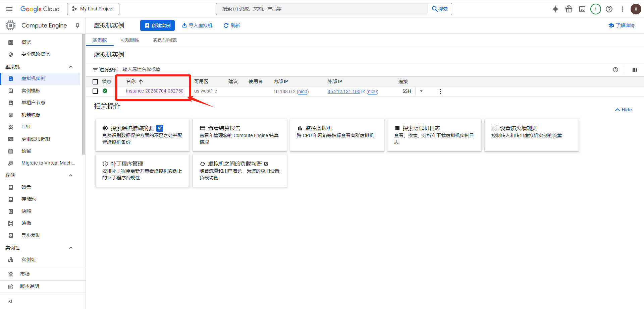The height and width of the screenshot is (309, 644).
Task: Hide the related actions section
Action: [624, 110]
